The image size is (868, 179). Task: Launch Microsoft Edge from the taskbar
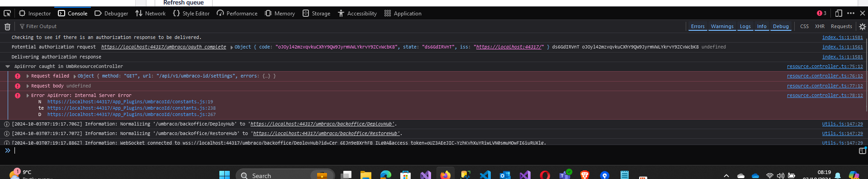pyautogui.click(x=385, y=175)
